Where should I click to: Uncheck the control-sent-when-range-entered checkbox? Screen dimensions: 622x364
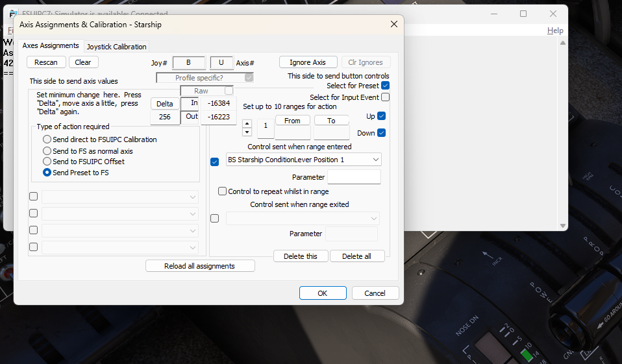pos(215,162)
